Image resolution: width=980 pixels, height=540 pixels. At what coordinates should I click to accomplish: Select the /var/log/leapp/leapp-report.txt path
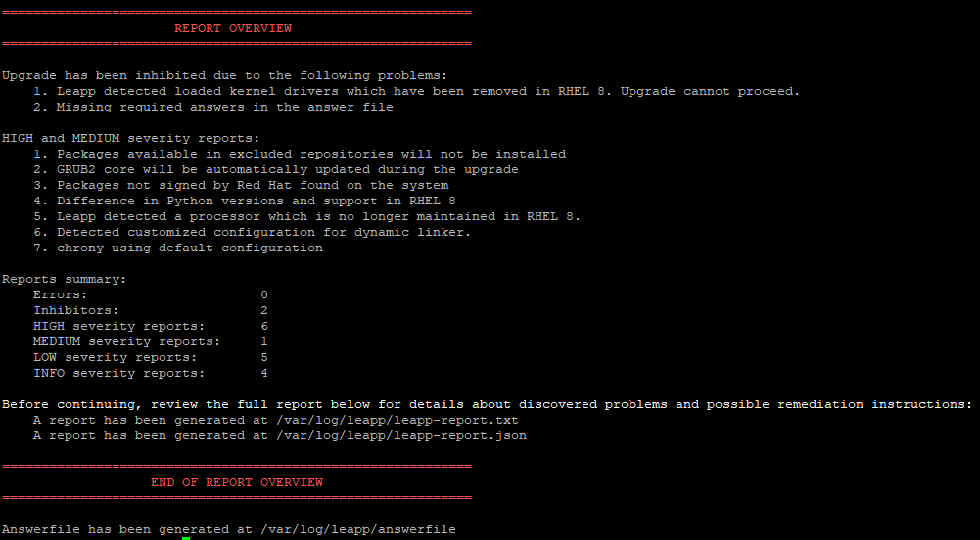pyautogui.click(x=397, y=420)
